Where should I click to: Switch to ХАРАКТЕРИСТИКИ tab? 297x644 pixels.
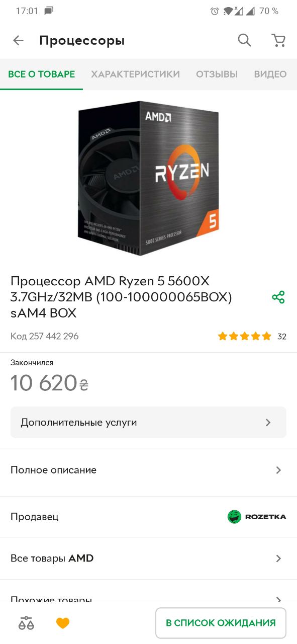coord(135,74)
